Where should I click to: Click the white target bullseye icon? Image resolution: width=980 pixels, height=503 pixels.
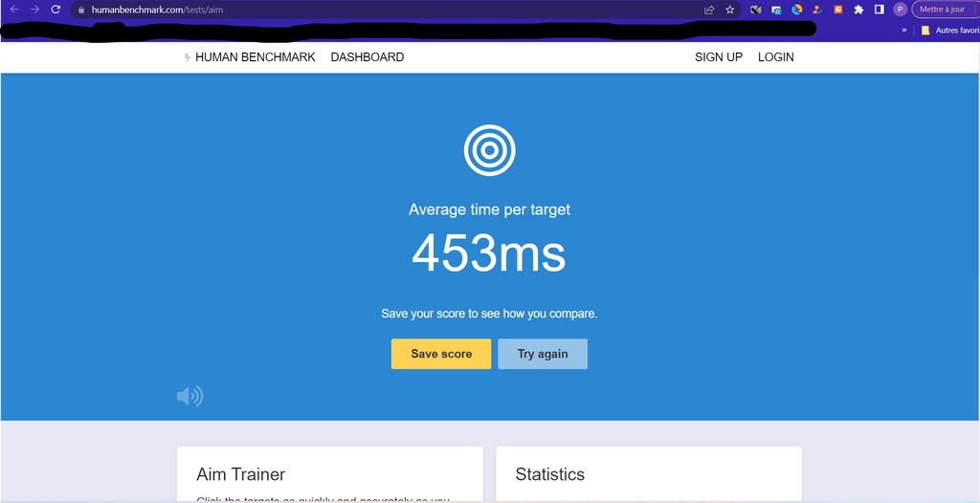coord(489,150)
